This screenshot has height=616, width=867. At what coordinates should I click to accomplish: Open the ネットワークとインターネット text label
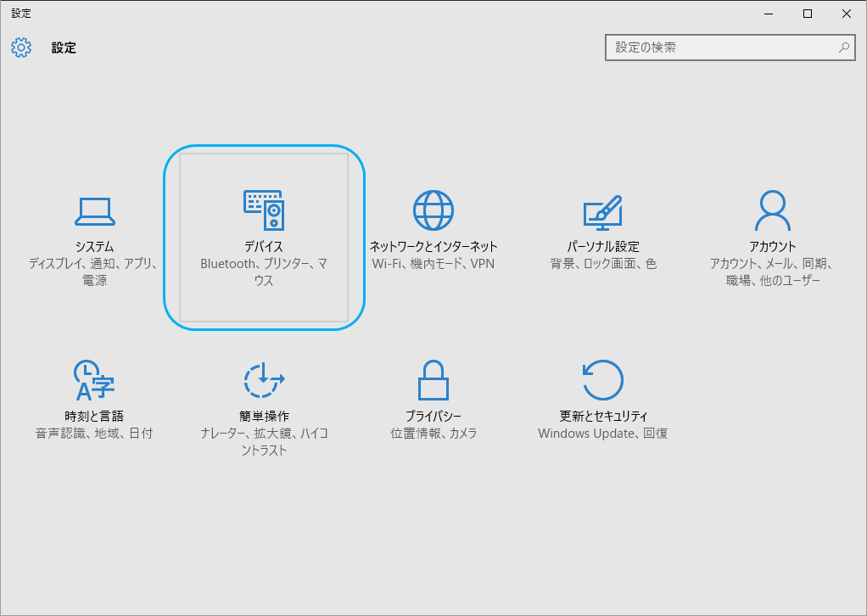(433, 246)
